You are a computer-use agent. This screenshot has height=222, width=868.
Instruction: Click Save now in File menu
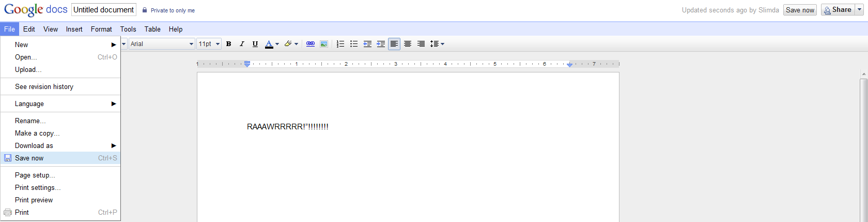pos(60,158)
